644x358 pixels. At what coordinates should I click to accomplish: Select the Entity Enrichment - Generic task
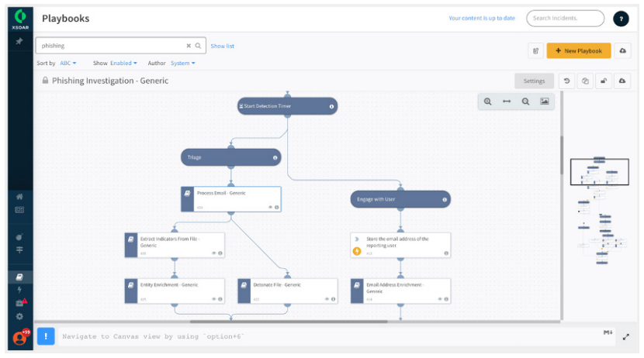pyautogui.click(x=175, y=291)
